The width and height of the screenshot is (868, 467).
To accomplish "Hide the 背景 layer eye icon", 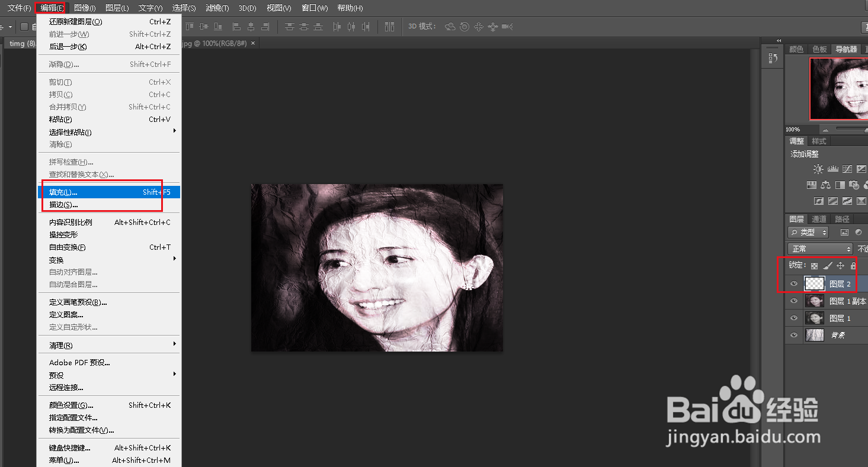I will tap(794, 336).
